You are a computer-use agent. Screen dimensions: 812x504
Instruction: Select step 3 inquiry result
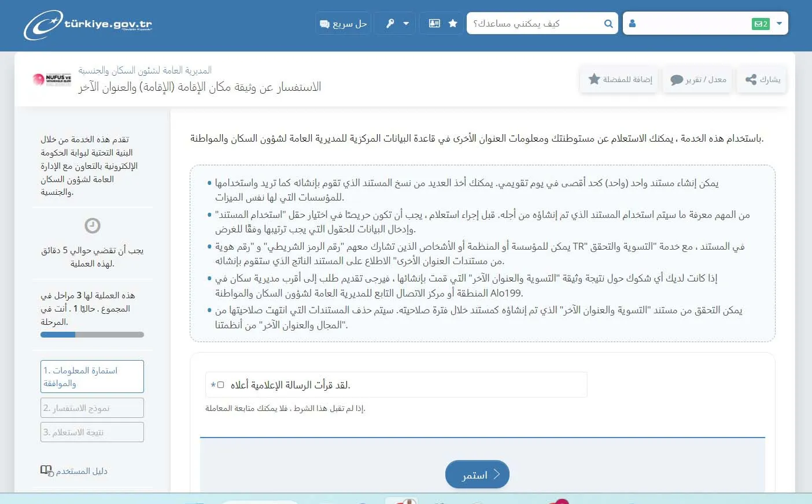click(x=92, y=432)
